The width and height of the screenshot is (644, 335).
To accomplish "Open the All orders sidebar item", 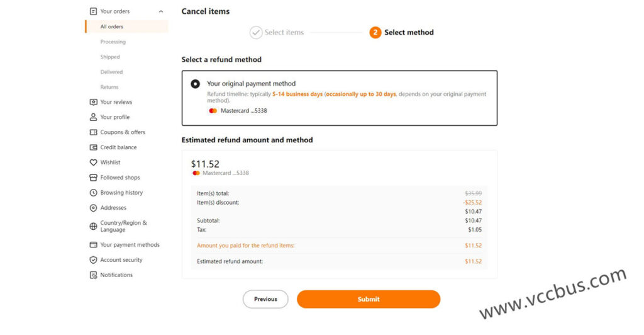I will tap(112, 26).
